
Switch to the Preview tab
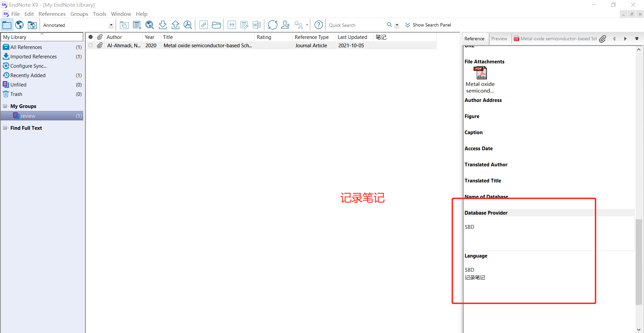[x=499, y=39]
